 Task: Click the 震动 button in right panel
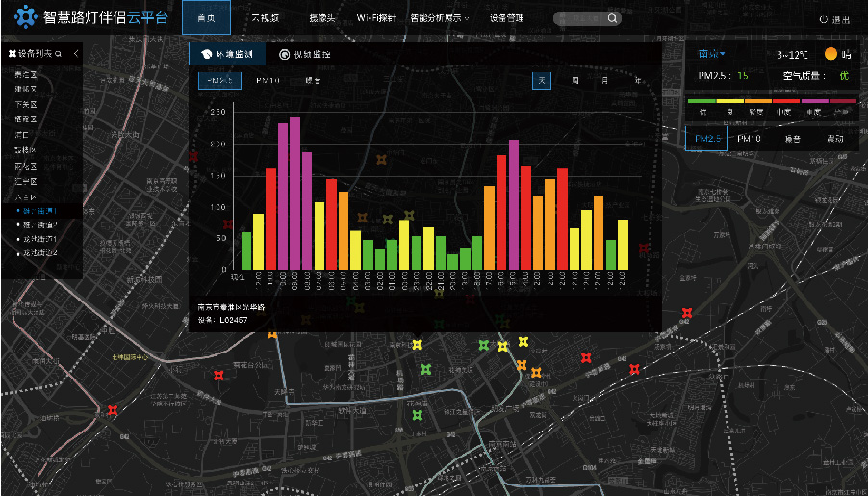click(833, 139)
